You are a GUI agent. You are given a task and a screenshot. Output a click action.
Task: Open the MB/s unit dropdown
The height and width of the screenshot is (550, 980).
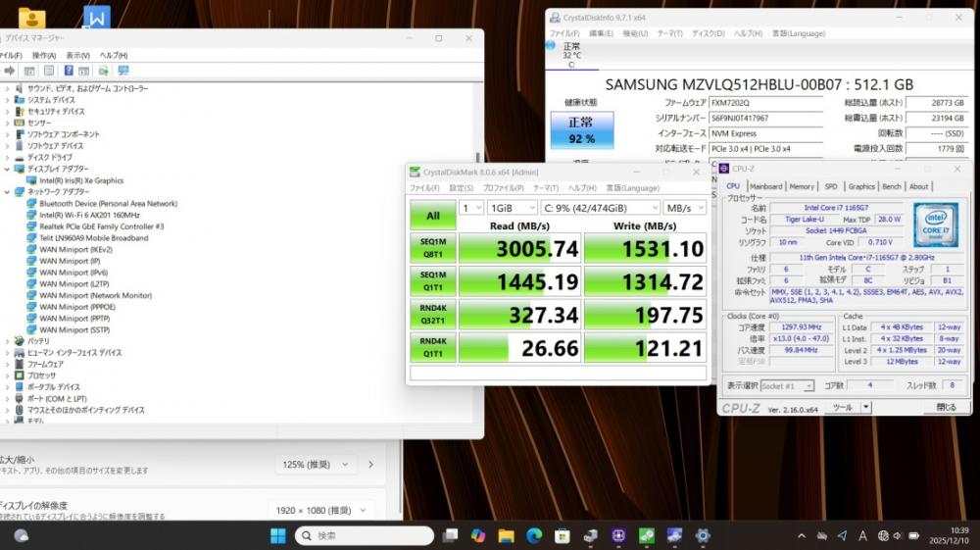pyautogui.click(x=684, y=208)
